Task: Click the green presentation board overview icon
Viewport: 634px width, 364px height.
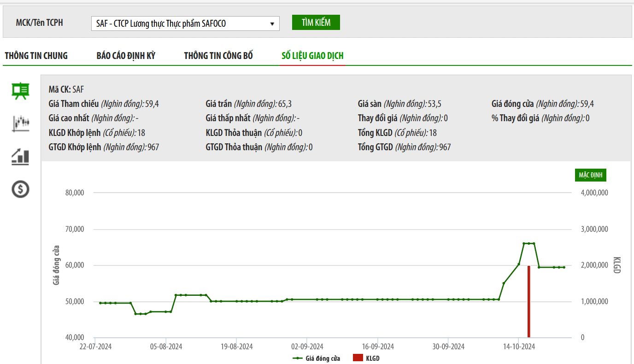Action: [20, 91]
